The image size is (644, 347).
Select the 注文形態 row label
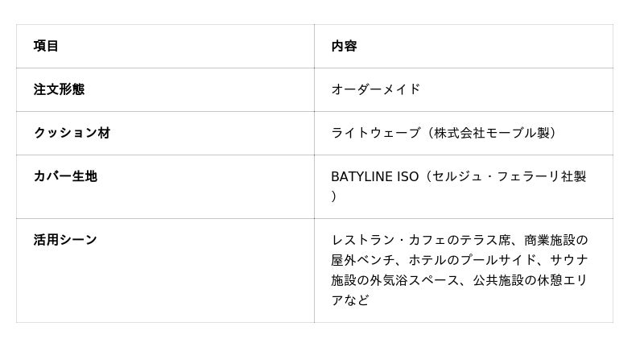tap(59, 89)
